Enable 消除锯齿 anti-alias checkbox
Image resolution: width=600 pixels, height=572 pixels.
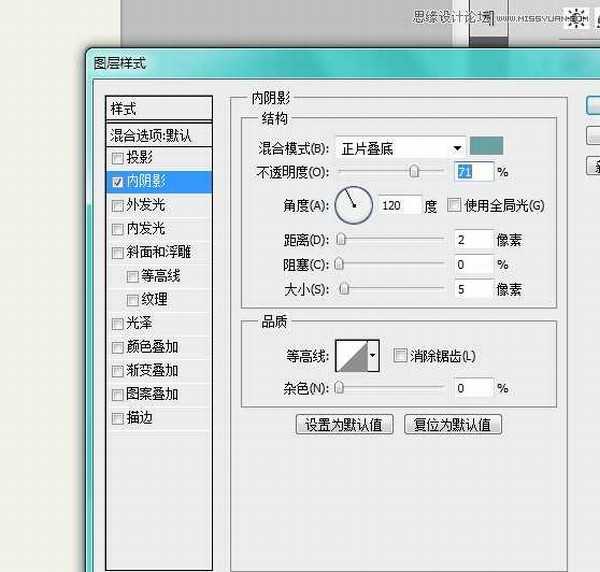tap(401, 355)
